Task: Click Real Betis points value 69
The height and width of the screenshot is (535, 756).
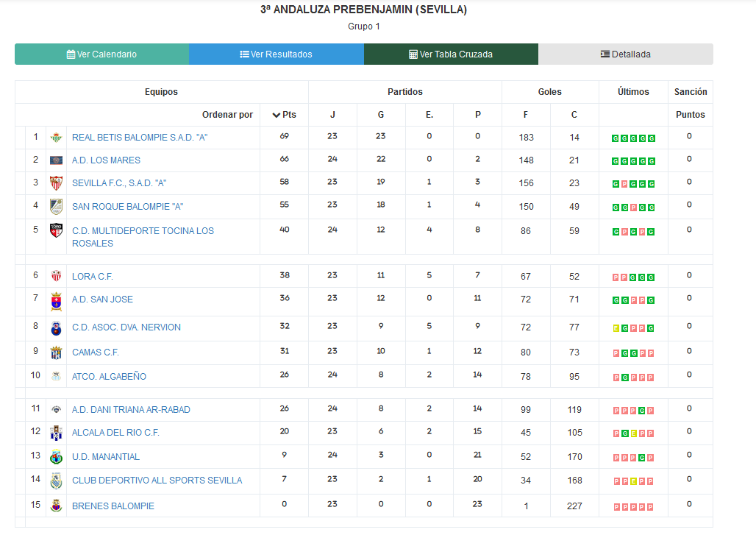Action: 285,137
